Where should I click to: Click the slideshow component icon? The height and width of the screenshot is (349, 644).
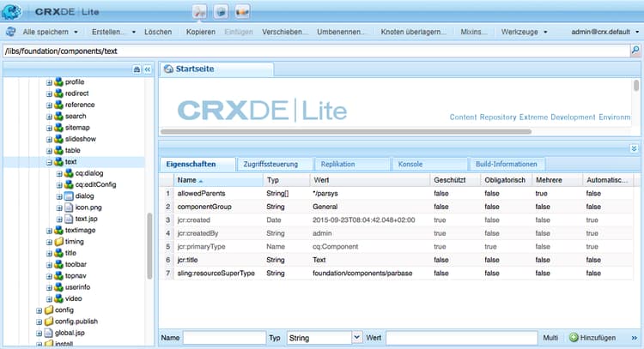pyautogui.click(x=58, y=139)
